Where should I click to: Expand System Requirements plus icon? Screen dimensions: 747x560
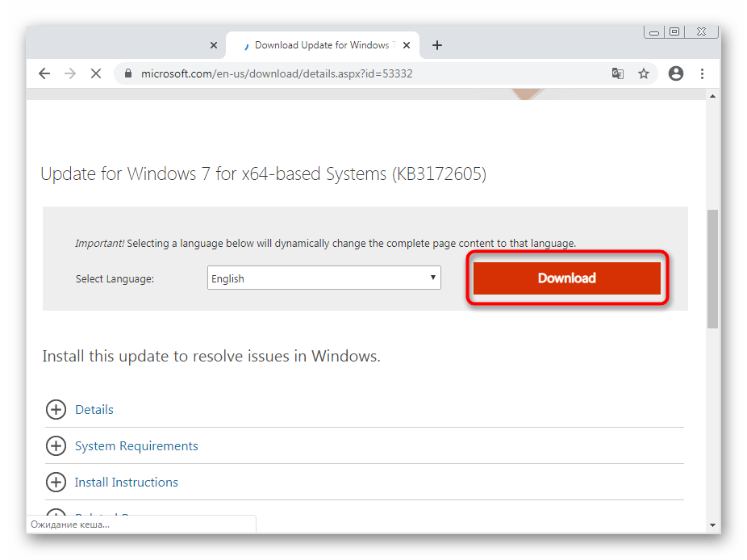coord(56,445)
